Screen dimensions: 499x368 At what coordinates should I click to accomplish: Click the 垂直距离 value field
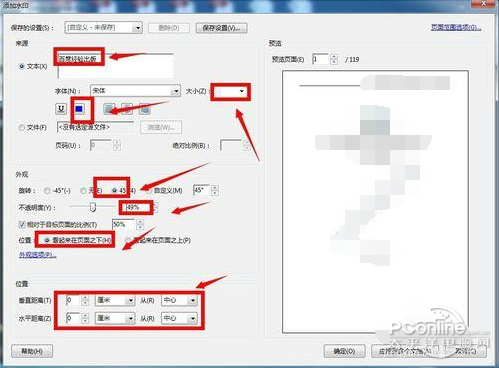coord(73,301)
